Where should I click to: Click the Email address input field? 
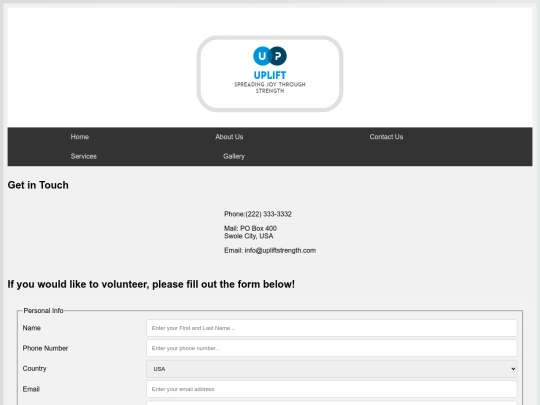click(x=332, y=389)
